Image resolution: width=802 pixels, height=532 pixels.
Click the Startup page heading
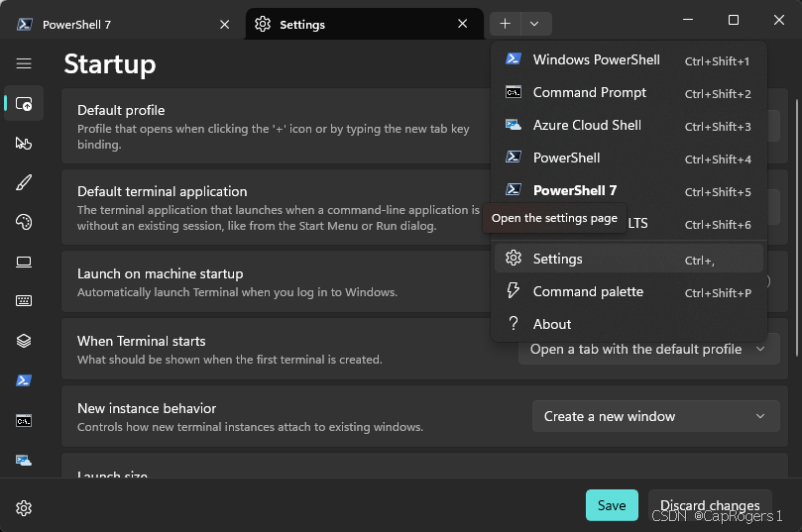(x=109, y=64)
